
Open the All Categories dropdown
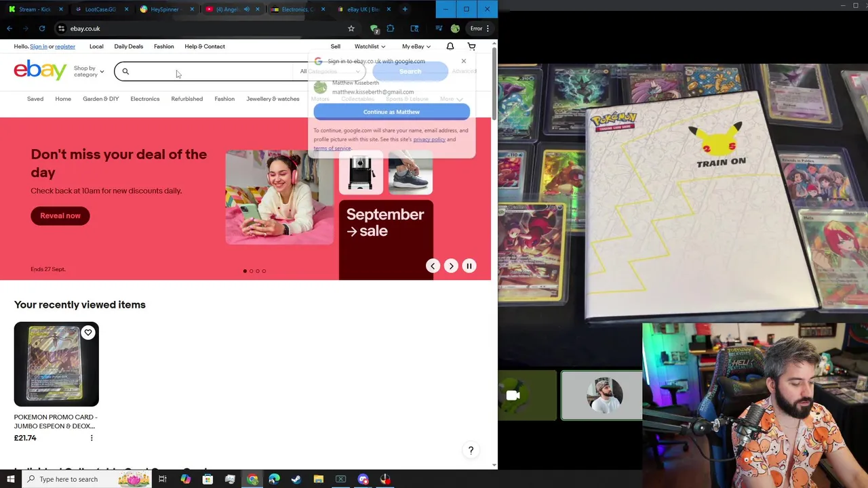tap(330, 71)
